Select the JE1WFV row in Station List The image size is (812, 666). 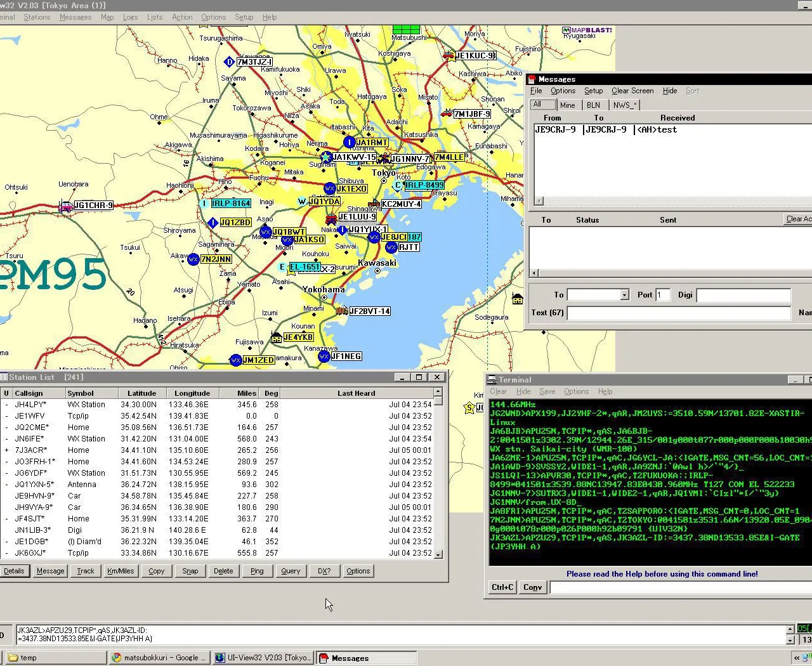point(216,416)
